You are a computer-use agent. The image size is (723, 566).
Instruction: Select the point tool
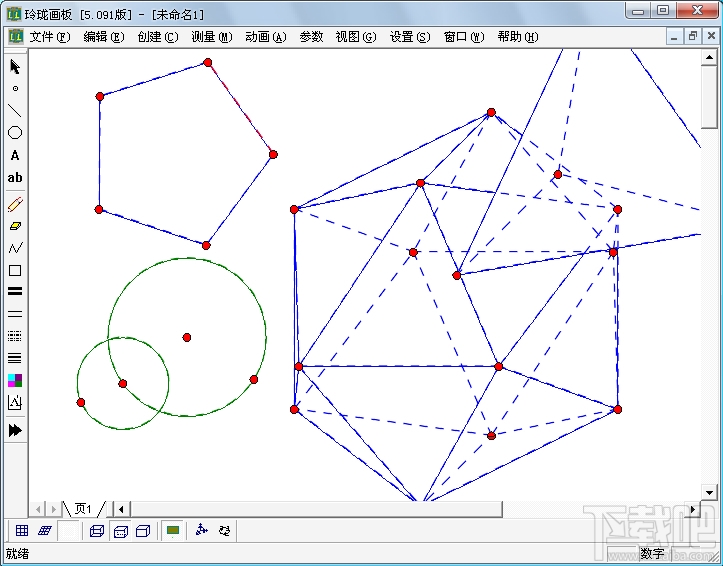(15, 88)
